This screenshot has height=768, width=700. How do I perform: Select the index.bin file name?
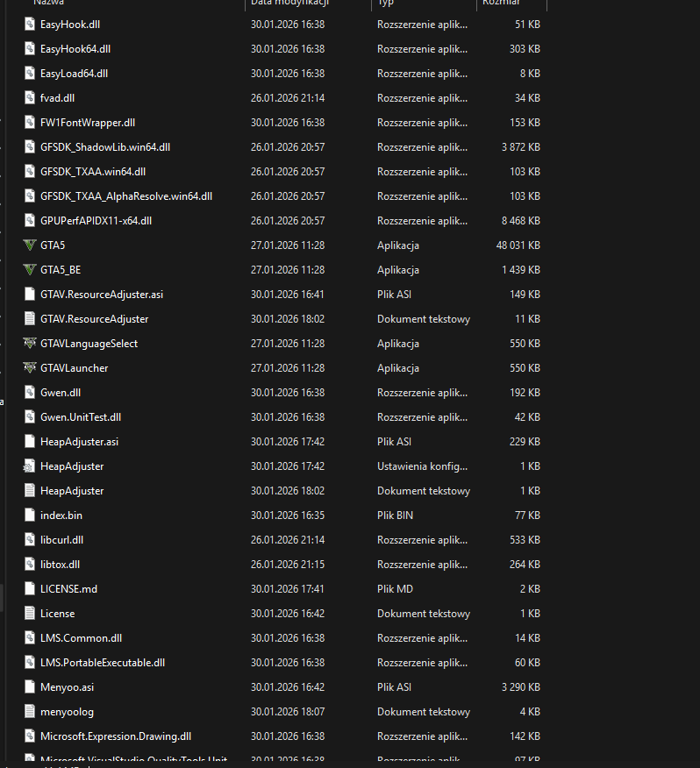61,515
